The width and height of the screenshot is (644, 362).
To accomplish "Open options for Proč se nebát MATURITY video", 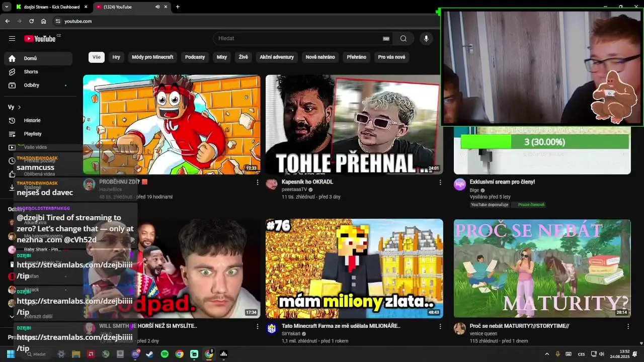I will click(x=628, y=326).
